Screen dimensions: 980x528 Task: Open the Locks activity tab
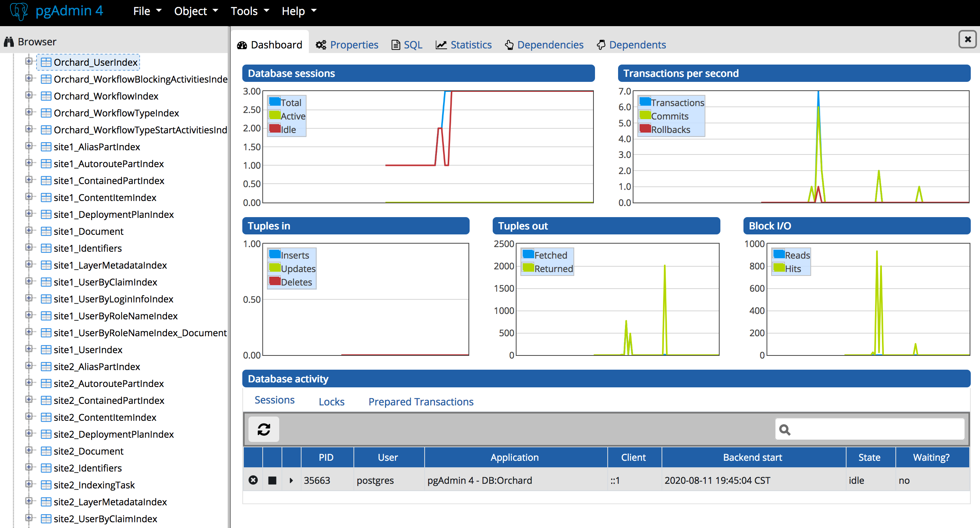(x=332, y=402)
